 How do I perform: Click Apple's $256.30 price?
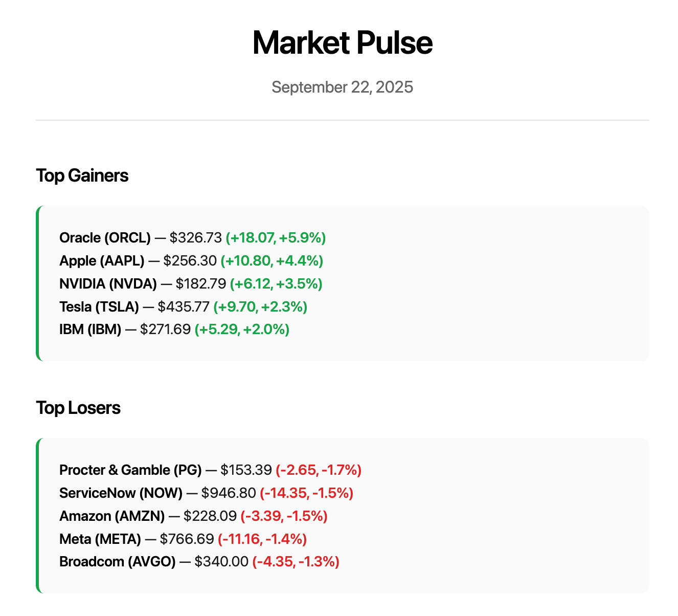pos(190,261)
